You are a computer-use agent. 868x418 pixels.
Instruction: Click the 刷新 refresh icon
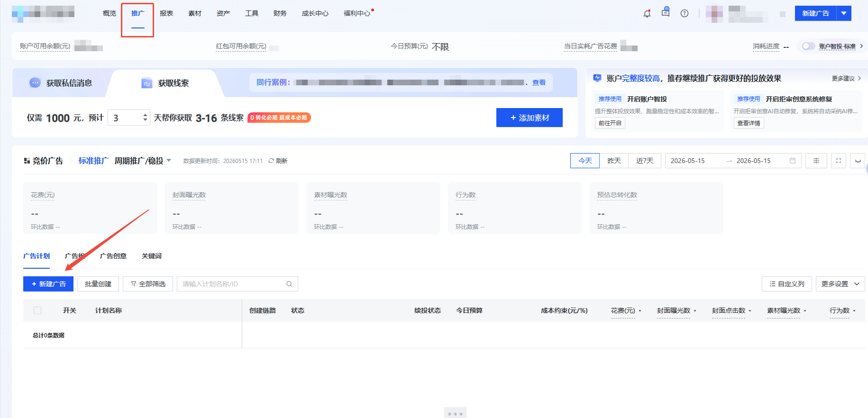[x=271, y=161]
